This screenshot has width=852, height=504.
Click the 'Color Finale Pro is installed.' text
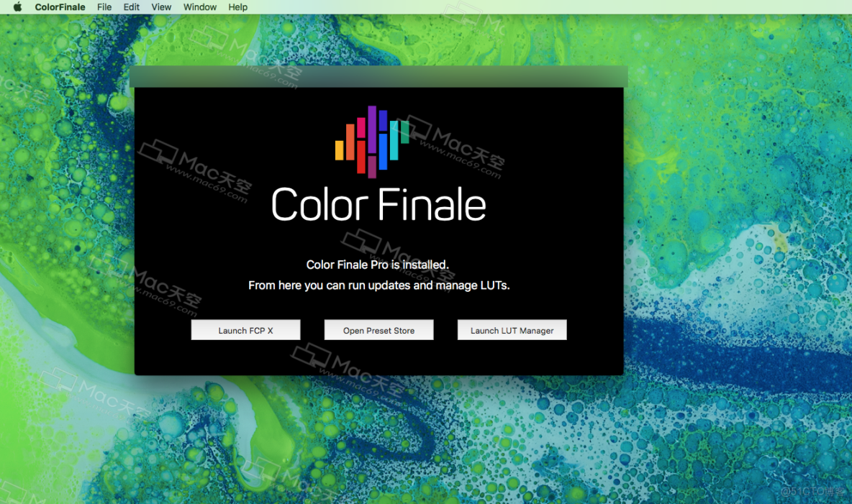pos(378,265)
